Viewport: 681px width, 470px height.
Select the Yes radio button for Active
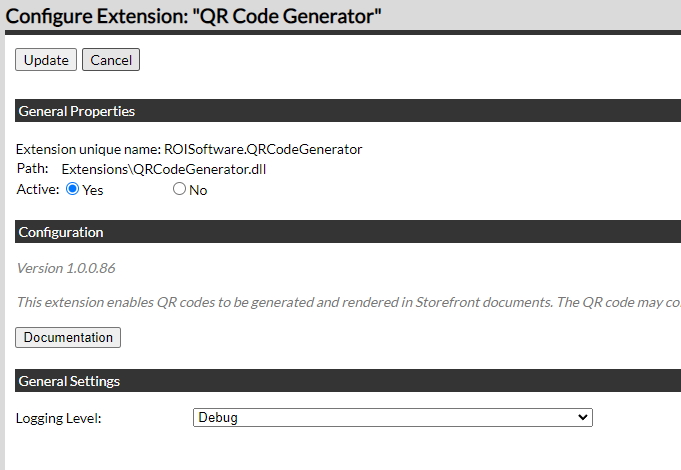click(x=73, y=189)
